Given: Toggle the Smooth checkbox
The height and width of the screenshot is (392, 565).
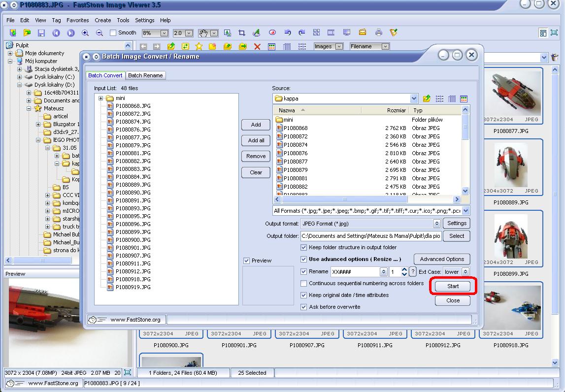Looking at the screenshot, I should (x=113, y=33).
